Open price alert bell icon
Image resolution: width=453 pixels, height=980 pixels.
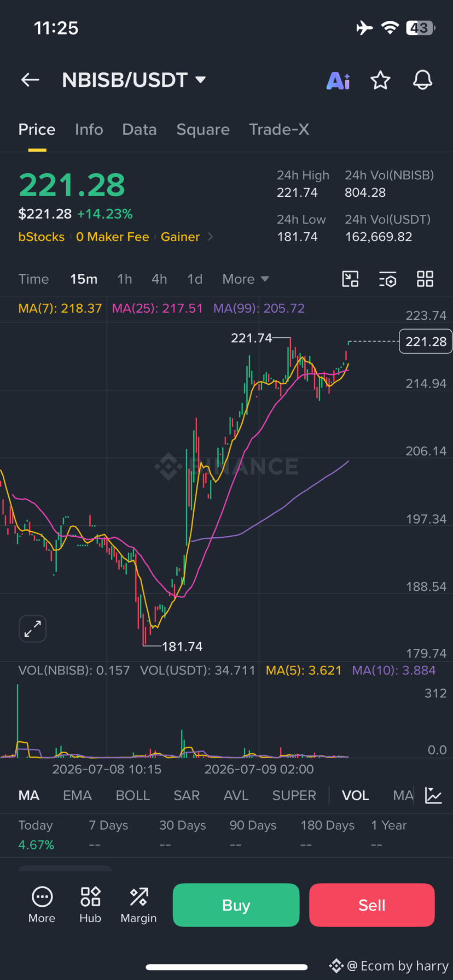pyautogui.click(x=422, y=80)
